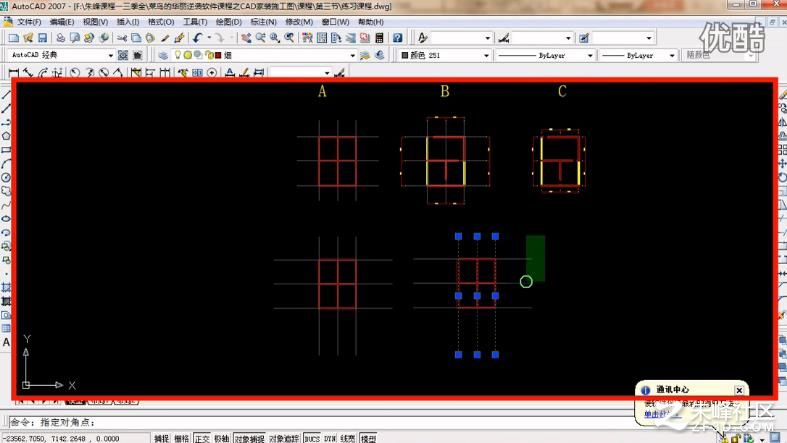Click the current layer color swatch

(218, 55)
